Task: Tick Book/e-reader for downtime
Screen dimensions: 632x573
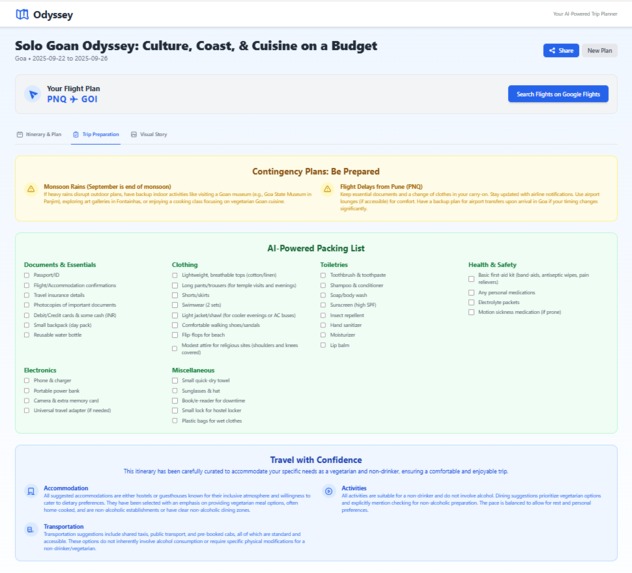Action: [x=175, y=401]
